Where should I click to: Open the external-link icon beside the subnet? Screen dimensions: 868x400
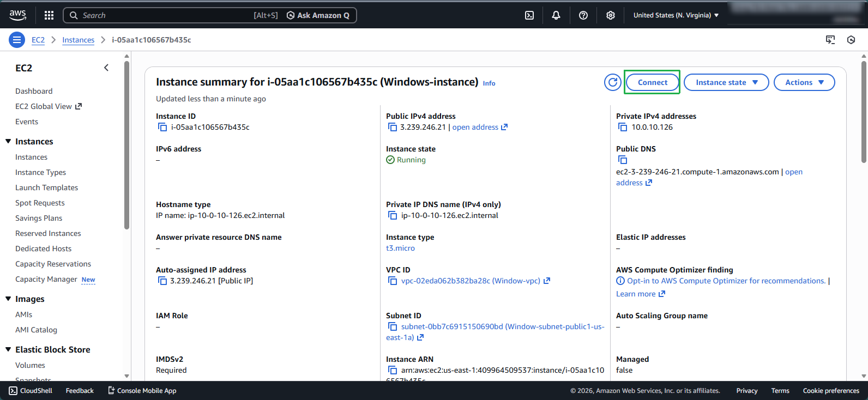coord(420,337)
